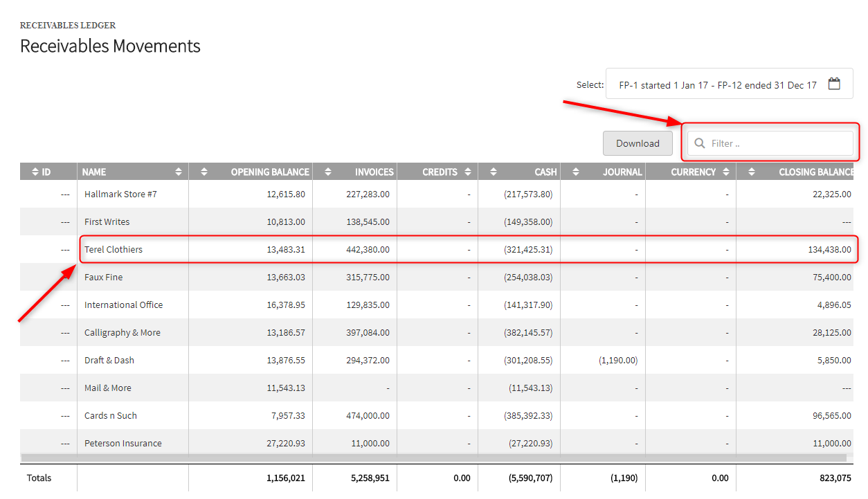
Task: Click the magnifier icon in Filter box
Action: tap(700, 143)
